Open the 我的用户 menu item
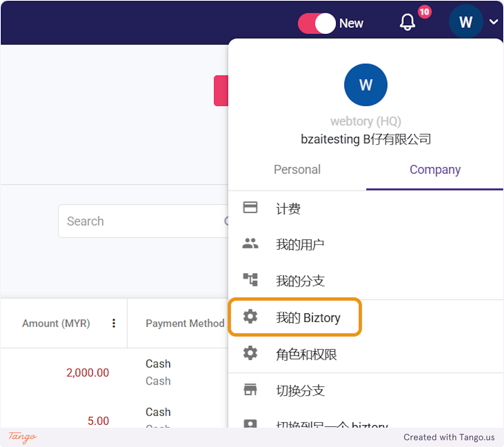 [366, 245]
